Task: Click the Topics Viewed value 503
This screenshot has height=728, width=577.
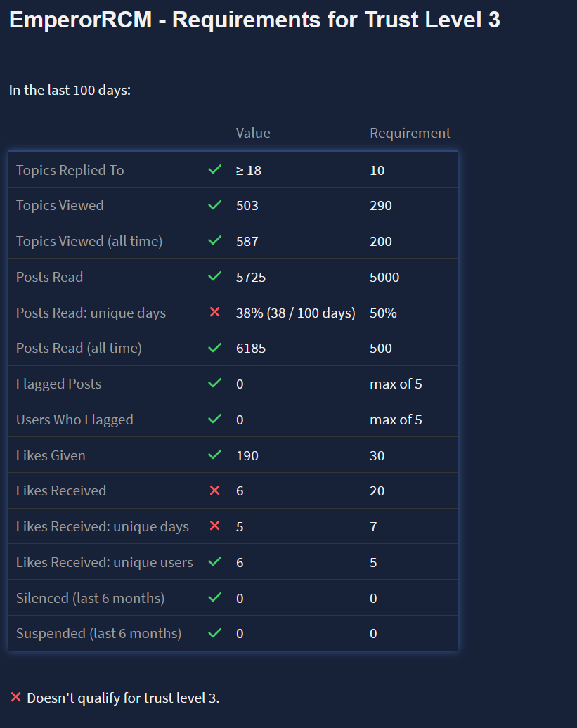Action: point(247,205)
